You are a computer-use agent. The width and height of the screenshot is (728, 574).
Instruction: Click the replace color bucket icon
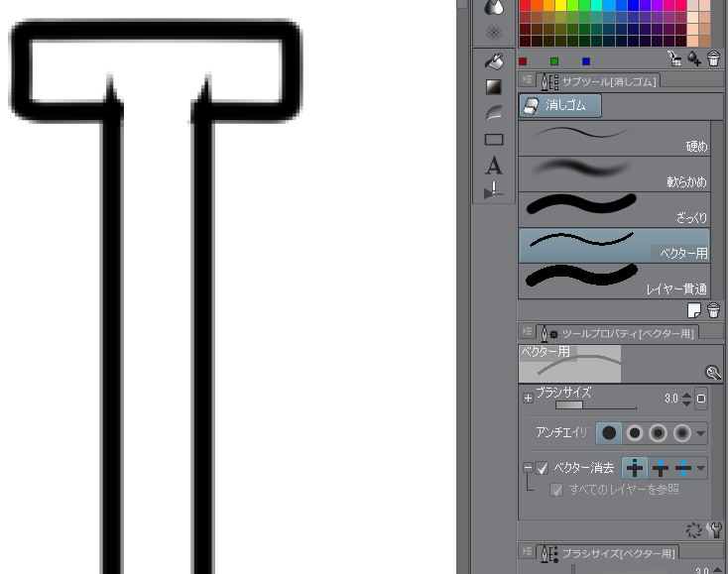[674, 58]
